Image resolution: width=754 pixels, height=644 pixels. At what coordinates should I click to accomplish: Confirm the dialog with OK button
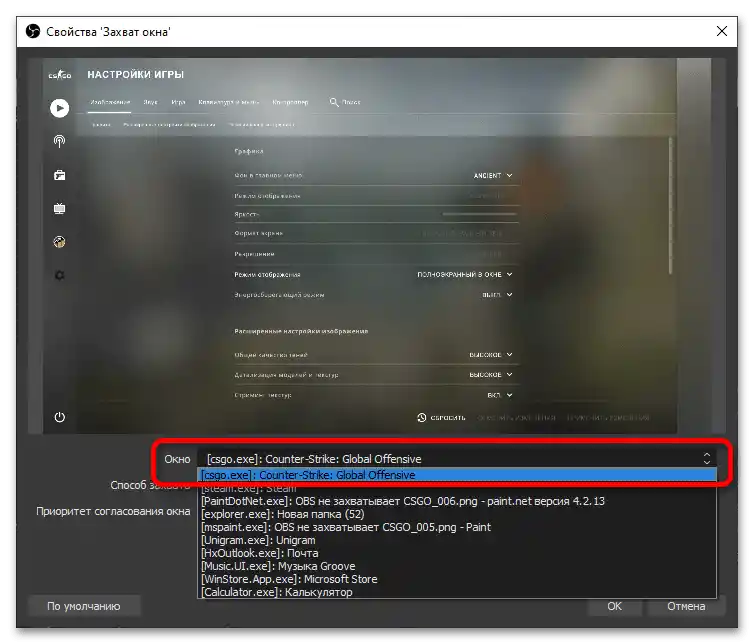[x=614, y=606]
